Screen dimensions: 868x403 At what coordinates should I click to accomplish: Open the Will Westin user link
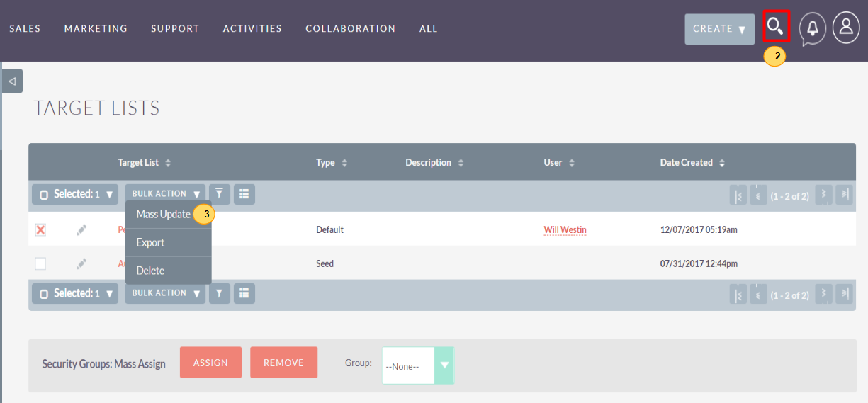pyautogui.click(x=565, y=230)
